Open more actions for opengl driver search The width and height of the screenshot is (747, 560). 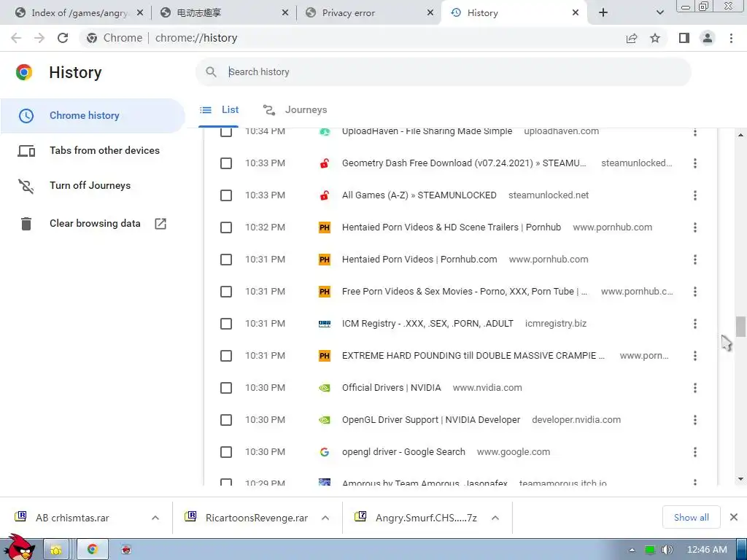pyautogui.click(x=695, y=452)
